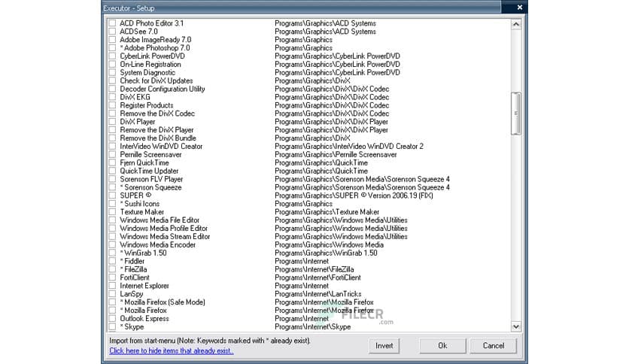The height and width of the screenshot is (364, 629).
Task: Click the SUPER © list item
Action: click(135, 196)
